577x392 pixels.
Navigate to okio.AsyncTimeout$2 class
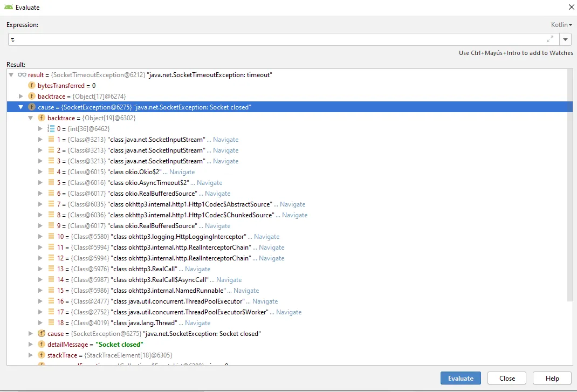point(209,183)
